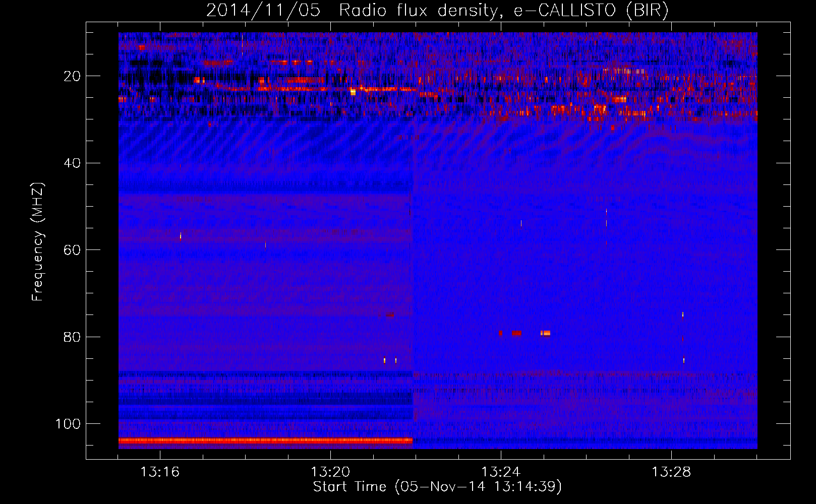Click the orange burst near 80 MHz at 13:25
This screenshot has width=816, height=504.
[x=546, y=333]
